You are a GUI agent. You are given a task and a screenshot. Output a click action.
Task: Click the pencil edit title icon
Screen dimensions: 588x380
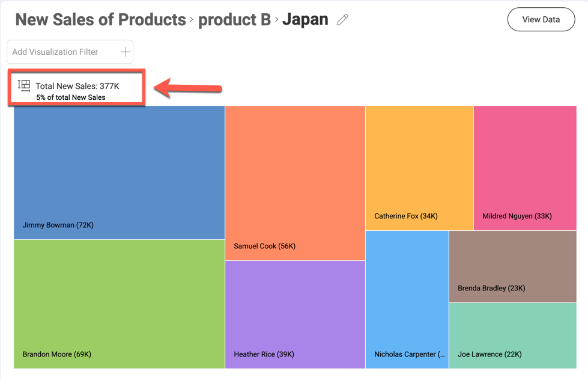pos(342,20)
